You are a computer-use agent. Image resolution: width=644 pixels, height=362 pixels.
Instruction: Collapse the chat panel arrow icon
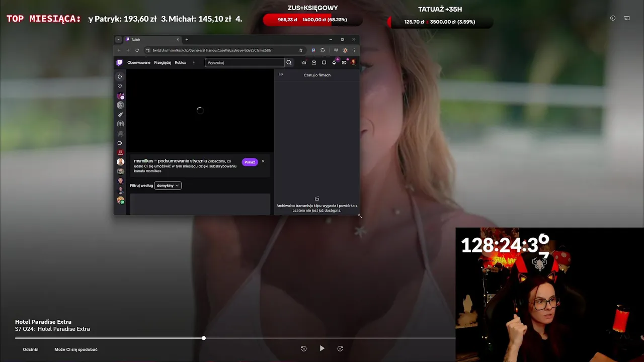click(x=281, y=74)
